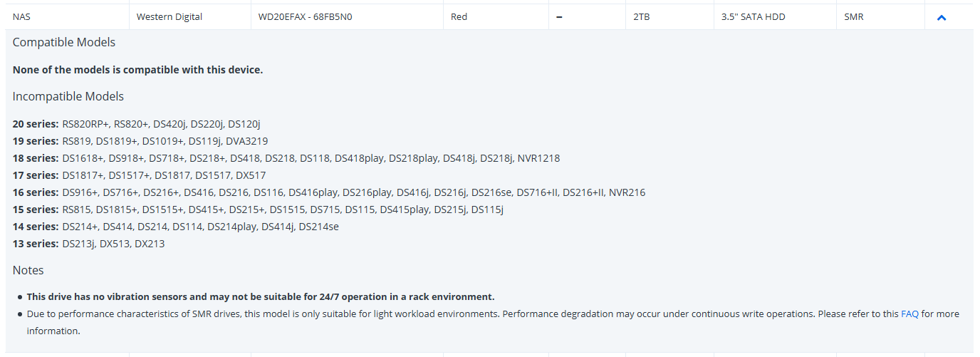Click the SMR recording type cell

click(x=854, y=16)
